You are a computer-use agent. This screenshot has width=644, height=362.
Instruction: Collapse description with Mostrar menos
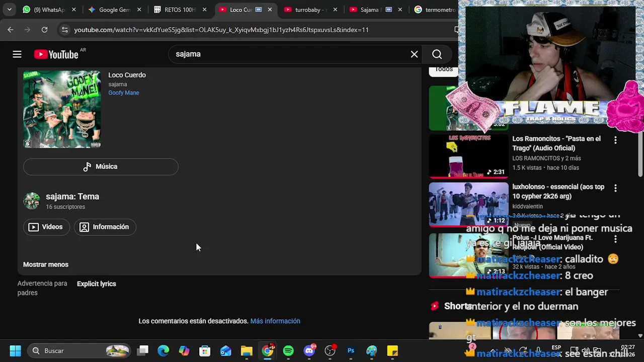(46, 264)
